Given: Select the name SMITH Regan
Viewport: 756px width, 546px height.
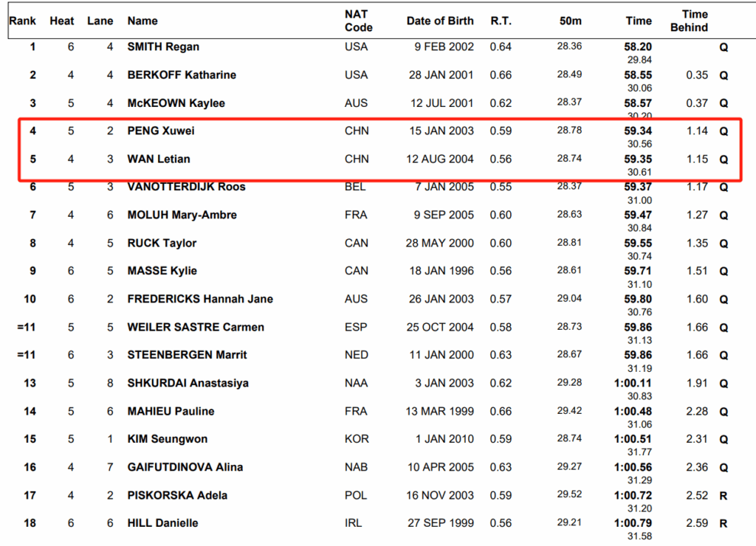Looking at the screenshot, I should (163, 46).
